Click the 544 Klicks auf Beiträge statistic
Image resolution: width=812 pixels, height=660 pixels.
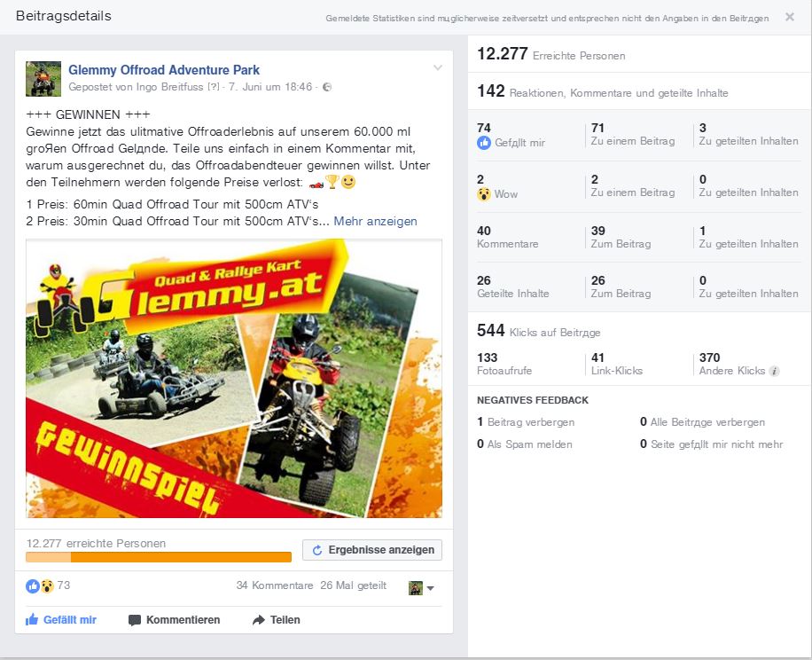[x=539, y=331]
